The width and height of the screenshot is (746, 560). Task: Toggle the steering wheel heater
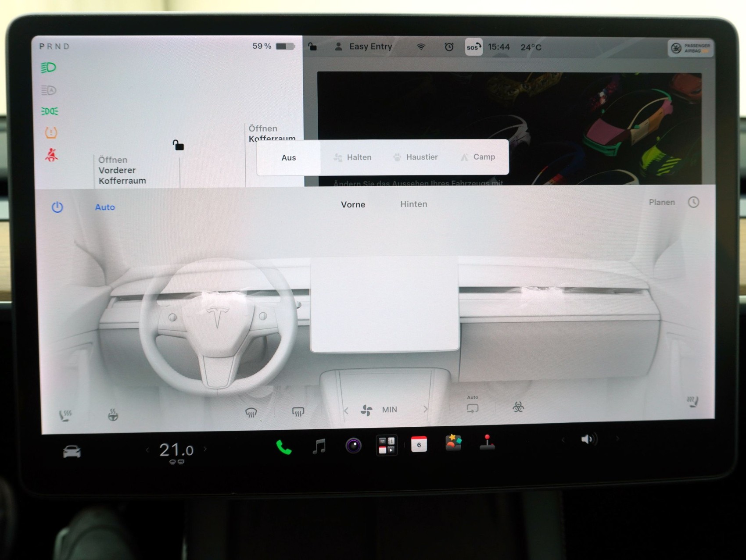(x=113, y=414)
